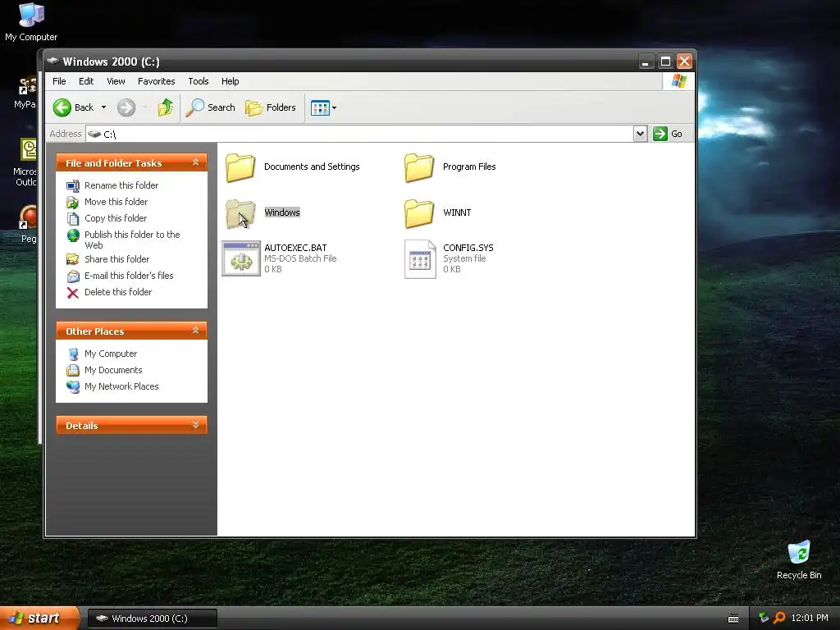Toggle the Folders pane button

pos(271,107)
